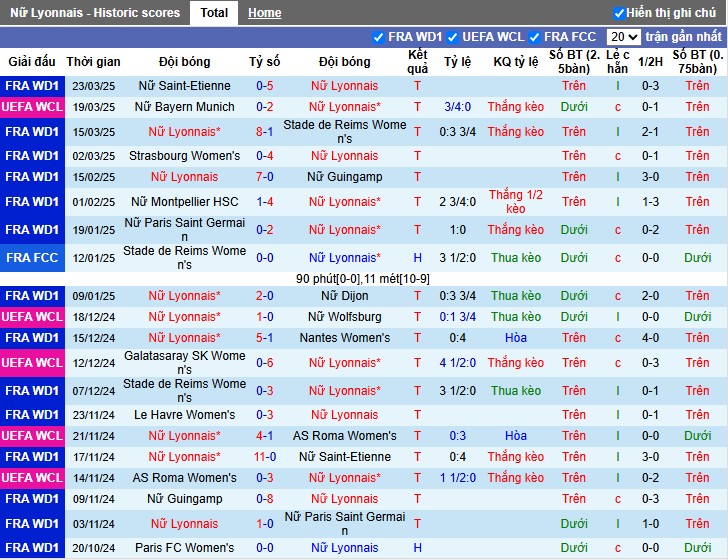Click Nữ Bayern Munich team name
The image size is (728, 560).
184,107
